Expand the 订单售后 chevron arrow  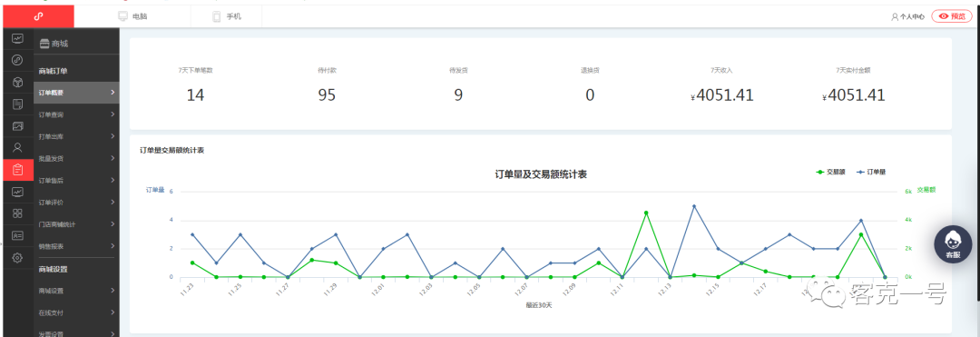[113, 180]
